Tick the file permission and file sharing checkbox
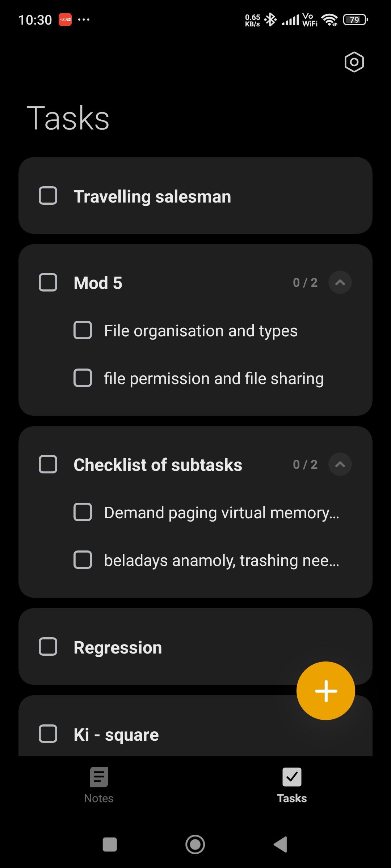The image size is (391, 868). [x=83, y=378]
